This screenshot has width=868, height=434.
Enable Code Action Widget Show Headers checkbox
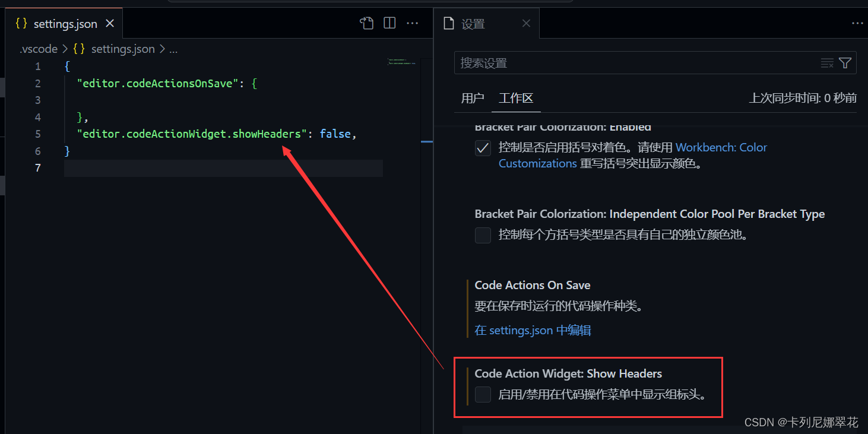[483, 394]
